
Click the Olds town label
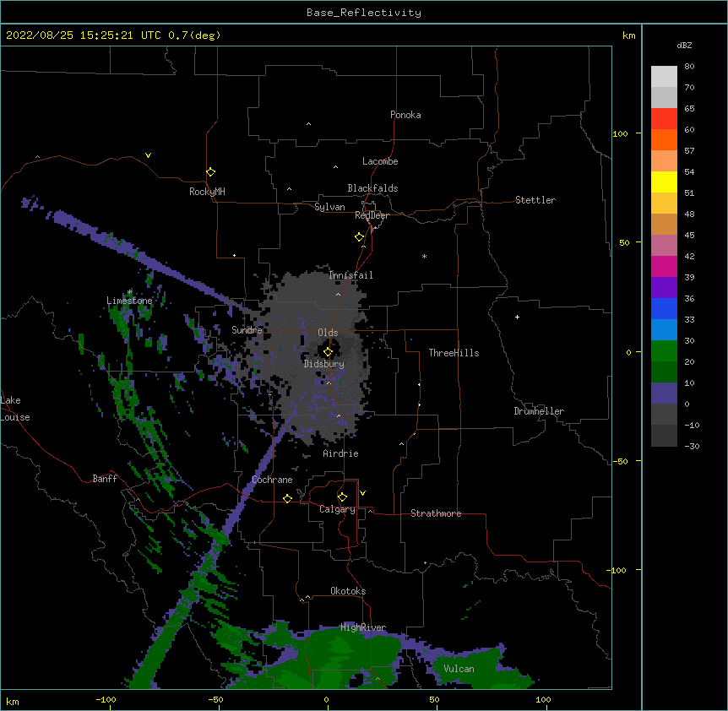click(x=328, y=333)
